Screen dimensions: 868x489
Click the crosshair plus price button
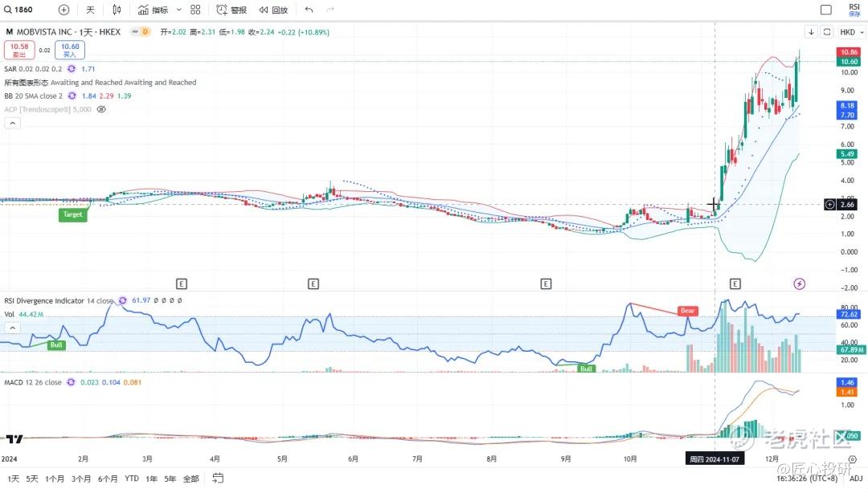coord(829,205)
